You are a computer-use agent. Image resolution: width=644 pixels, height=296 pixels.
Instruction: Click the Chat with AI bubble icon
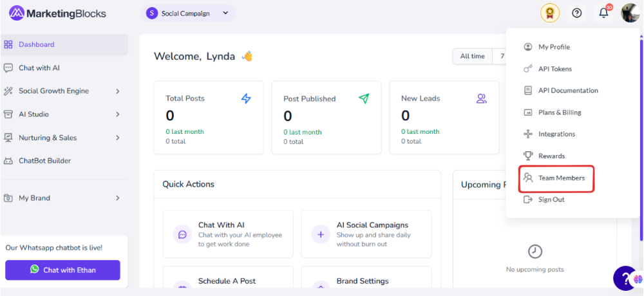pyautogui.click(x=8, y=68)
